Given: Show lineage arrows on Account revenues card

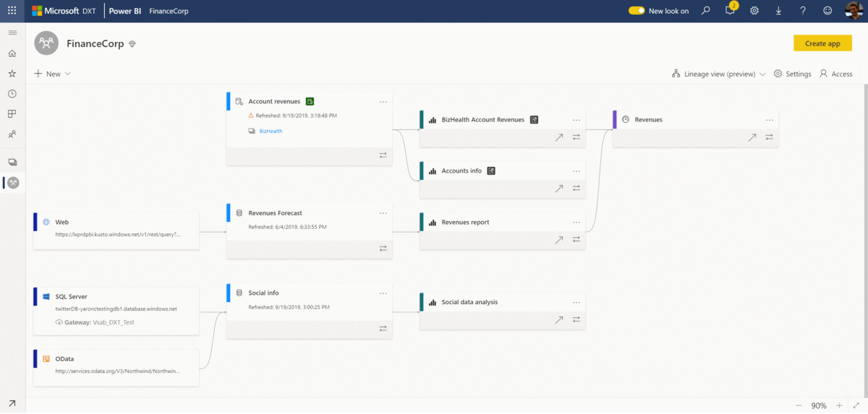Looking at the screenshot, I should coord(383,155).
